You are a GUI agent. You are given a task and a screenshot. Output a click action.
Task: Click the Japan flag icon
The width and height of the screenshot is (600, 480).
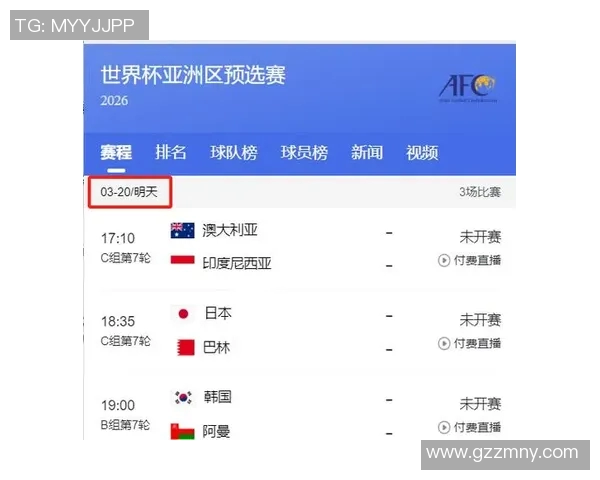[183, 314]
